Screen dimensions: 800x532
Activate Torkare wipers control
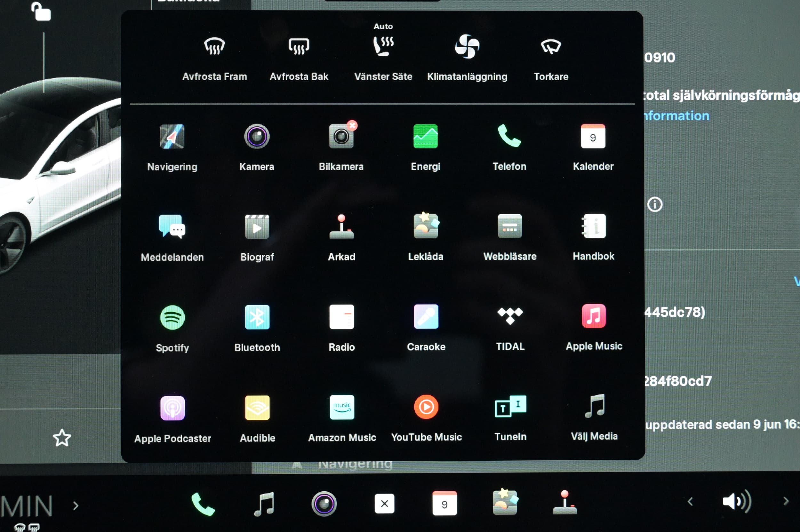point(551,46)
